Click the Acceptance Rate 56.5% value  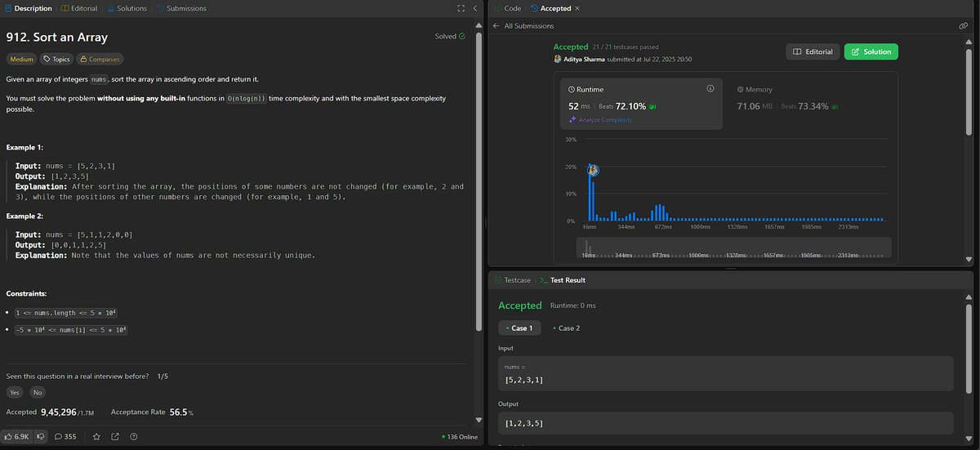click(181, 412)
